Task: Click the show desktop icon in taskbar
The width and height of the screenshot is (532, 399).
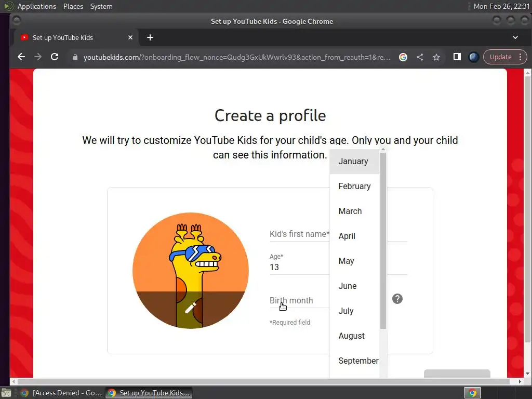Action: pos(6,393)
